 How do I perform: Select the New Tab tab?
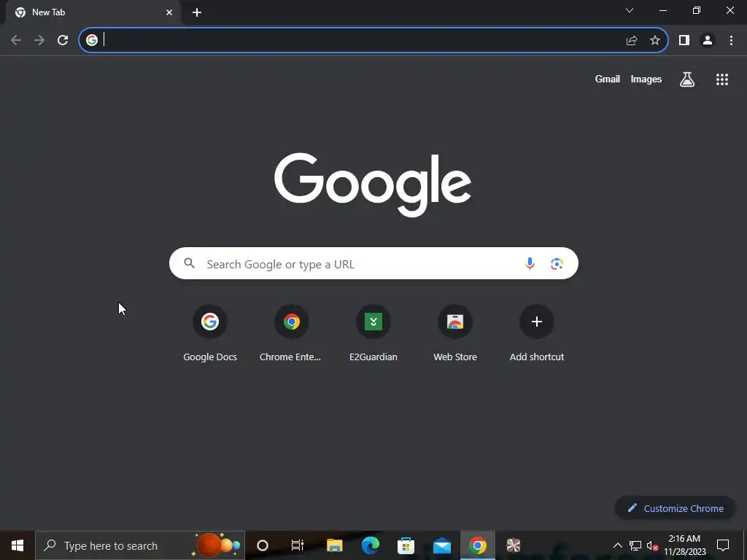click(93, 12)
